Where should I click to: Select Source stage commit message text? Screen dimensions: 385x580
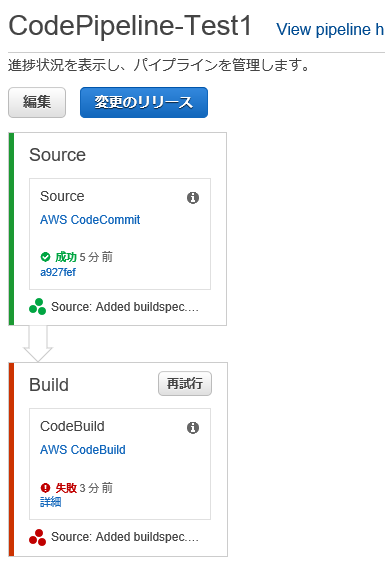tap(125, 307)
